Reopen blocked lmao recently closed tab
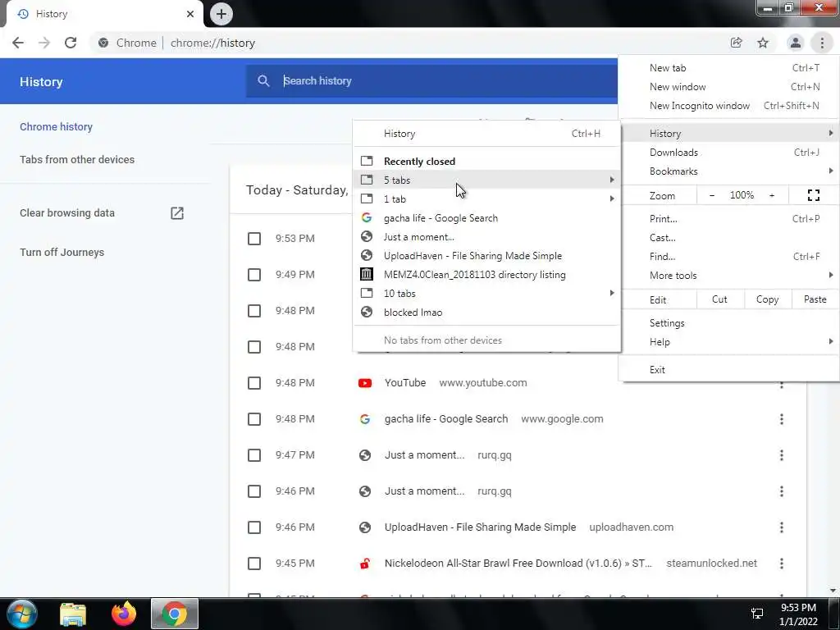The width and height of the screenshot is (840, 630). (486, 313)
